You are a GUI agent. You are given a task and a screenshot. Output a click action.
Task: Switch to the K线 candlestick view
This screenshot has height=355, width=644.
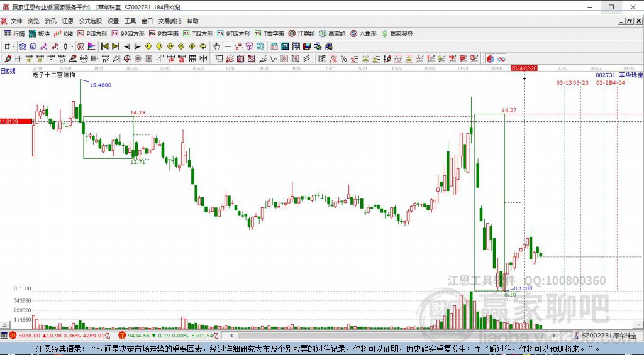[x=64, y=34]
